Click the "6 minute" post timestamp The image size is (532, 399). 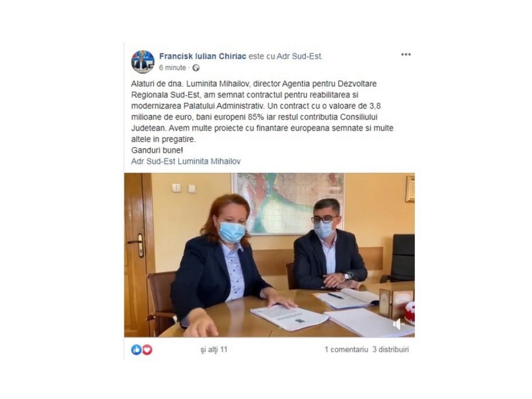tap(172, 68)
